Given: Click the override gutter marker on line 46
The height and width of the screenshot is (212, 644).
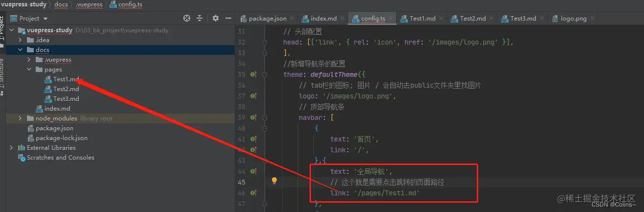Looking at the screenshot, I should [x=253, y=193].
